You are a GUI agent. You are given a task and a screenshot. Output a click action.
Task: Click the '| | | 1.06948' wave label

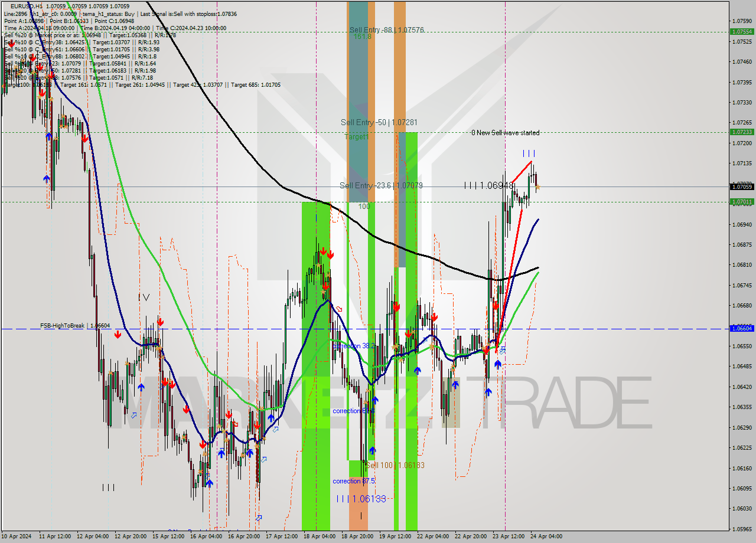point(488,185)
